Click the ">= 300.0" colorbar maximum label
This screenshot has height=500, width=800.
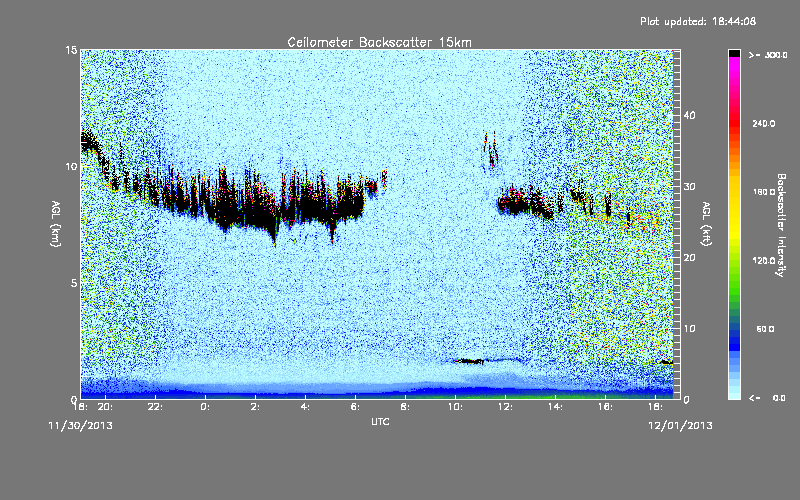(x=768, y=55)
